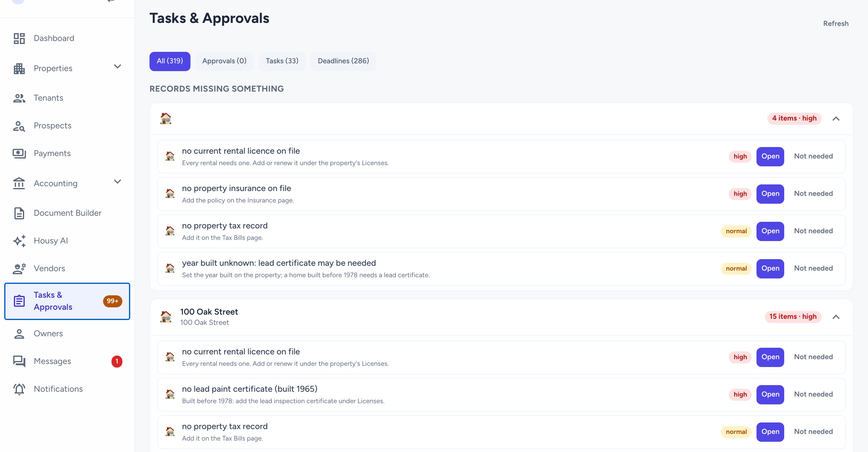Open the Prospects person-search icon
The height and width of the screenshot is (452, 868).
click(x=19, y=126)
